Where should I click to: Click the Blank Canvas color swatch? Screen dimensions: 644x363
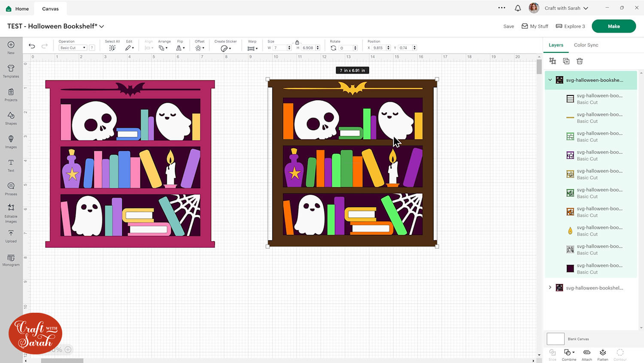[555, 339]
